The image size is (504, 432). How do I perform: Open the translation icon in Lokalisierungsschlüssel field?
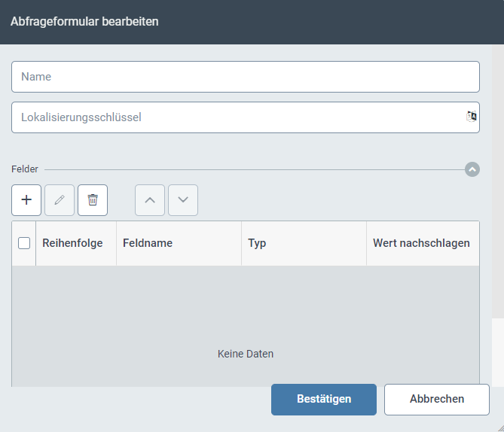click(472, 116)
